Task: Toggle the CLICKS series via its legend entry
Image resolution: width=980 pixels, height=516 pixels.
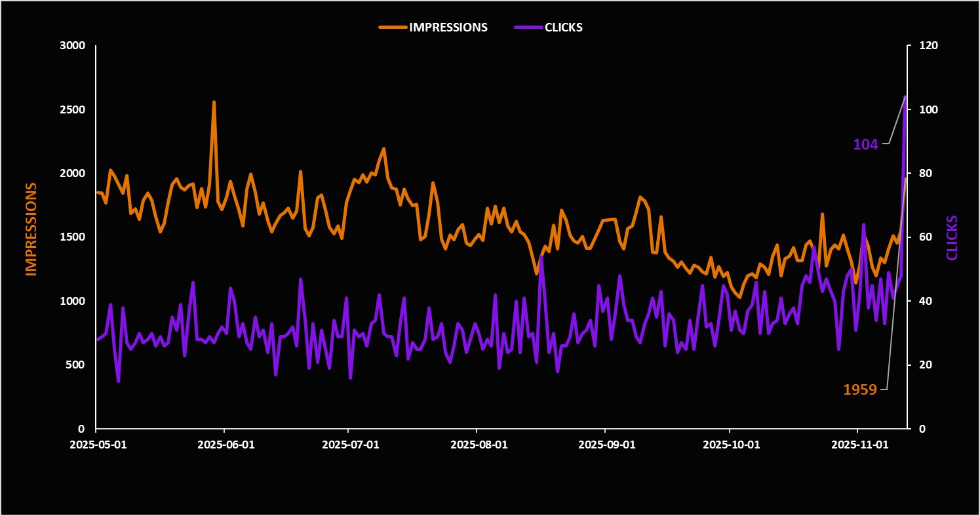Action: click(x=562, y=28)
